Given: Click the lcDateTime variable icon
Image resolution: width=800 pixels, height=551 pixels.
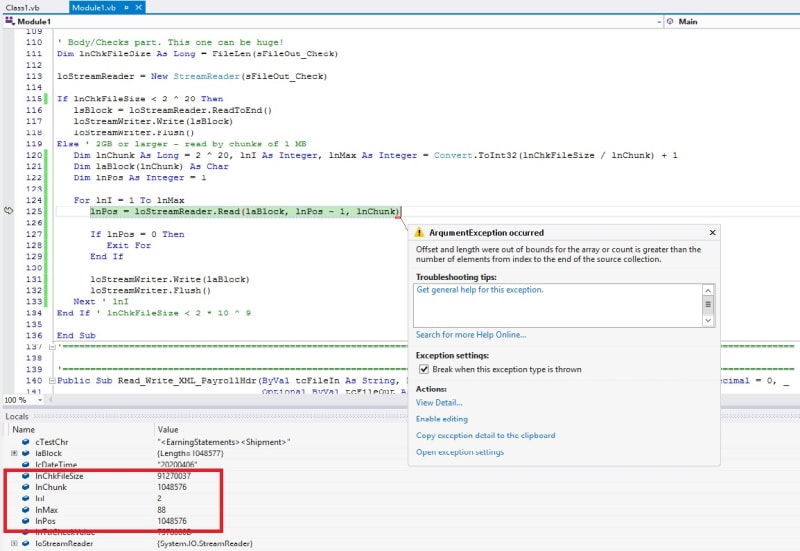Looking at the screenshot, I should pos(26,465).
